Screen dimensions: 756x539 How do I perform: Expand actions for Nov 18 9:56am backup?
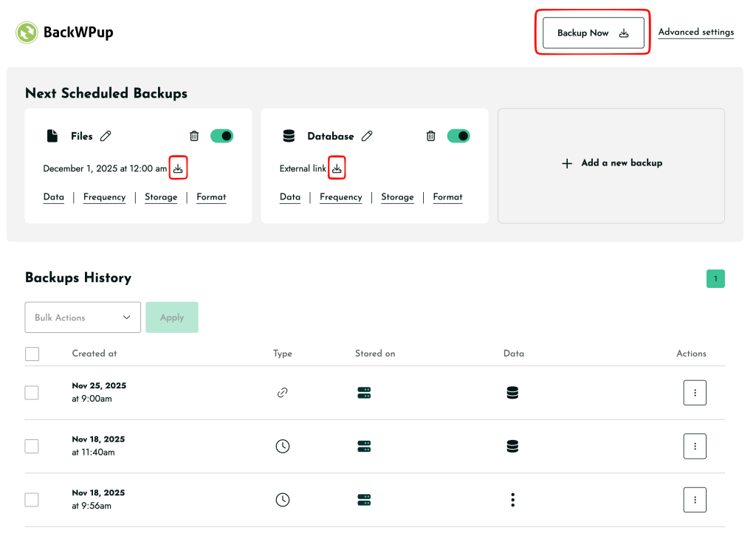(x=694, y=500)
